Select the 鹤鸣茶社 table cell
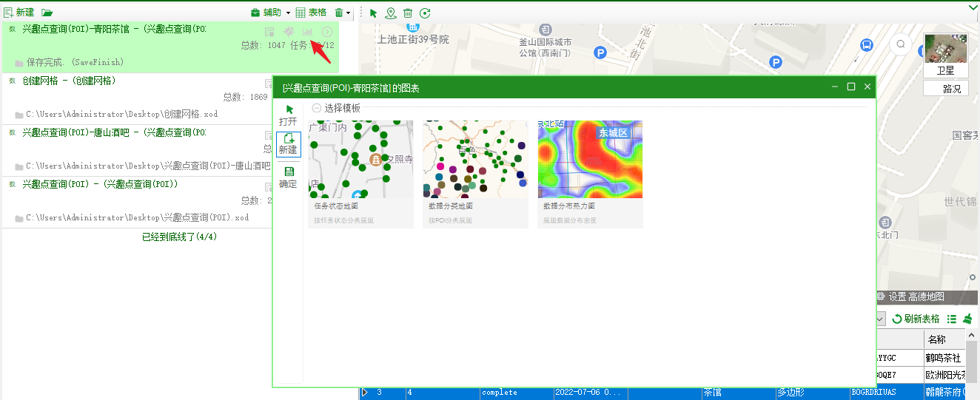The height and width of the screenshot is (400, 980). (944, 358)
